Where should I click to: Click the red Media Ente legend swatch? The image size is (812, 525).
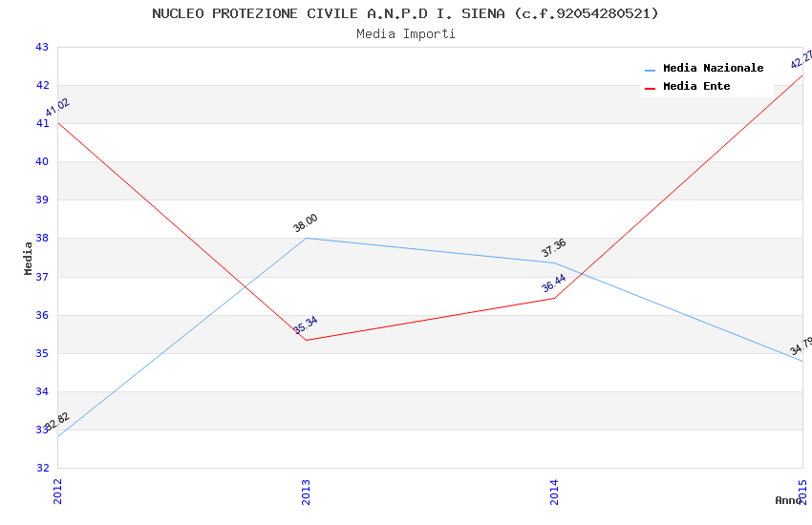tap(651, 88)
